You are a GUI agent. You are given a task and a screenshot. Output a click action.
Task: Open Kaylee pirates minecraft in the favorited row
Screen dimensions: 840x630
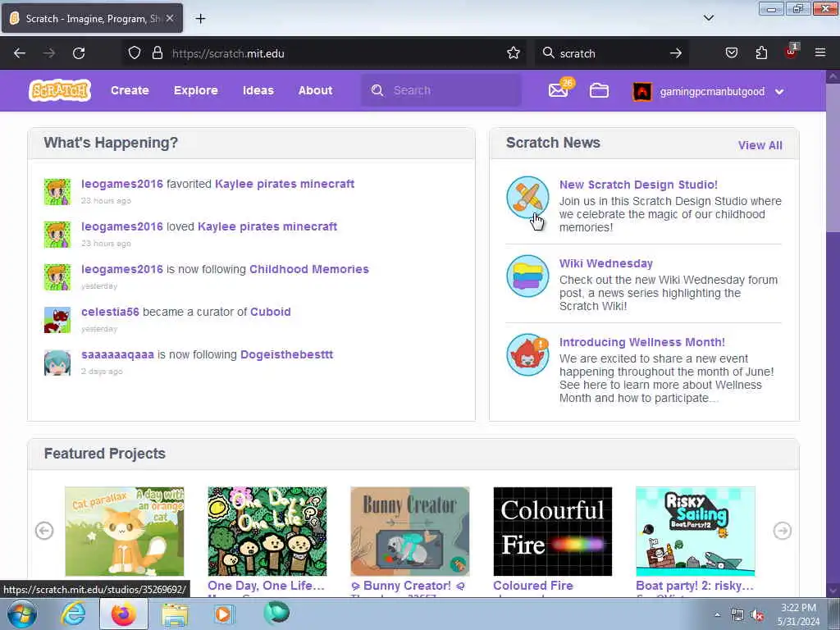pos(285,184)
